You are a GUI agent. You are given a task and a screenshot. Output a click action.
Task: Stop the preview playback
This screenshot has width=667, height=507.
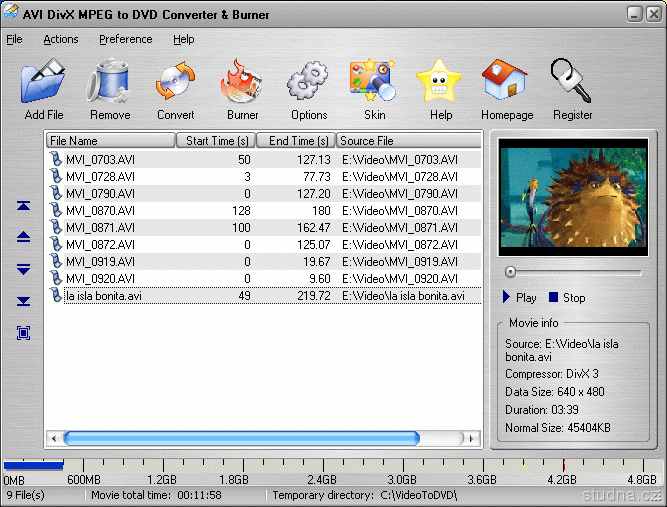pyautogui.click(x=566, y=297)
